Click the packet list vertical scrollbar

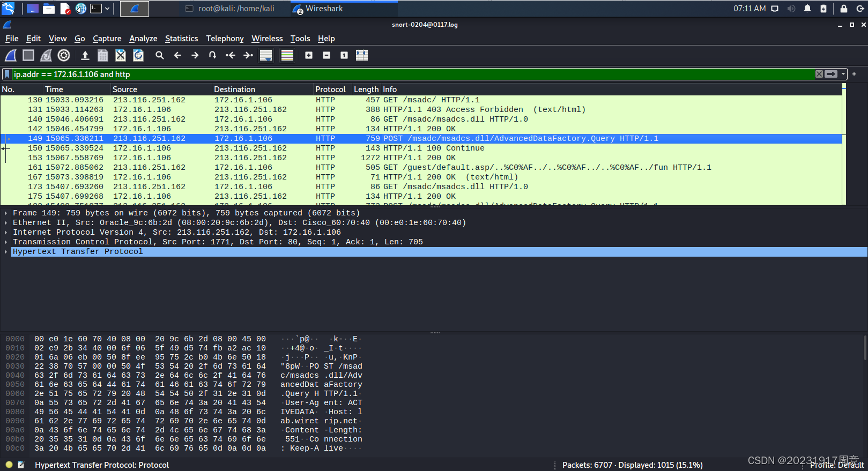[x=844, y=144]
